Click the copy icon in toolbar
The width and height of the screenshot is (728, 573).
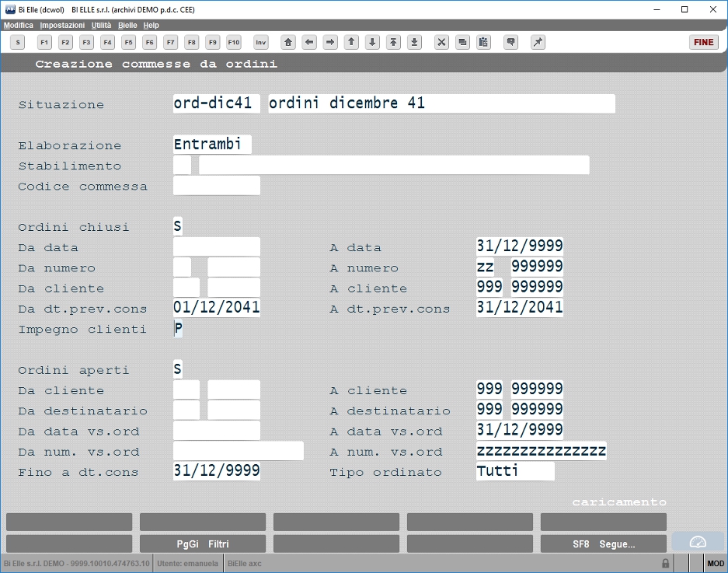(462, 42)
